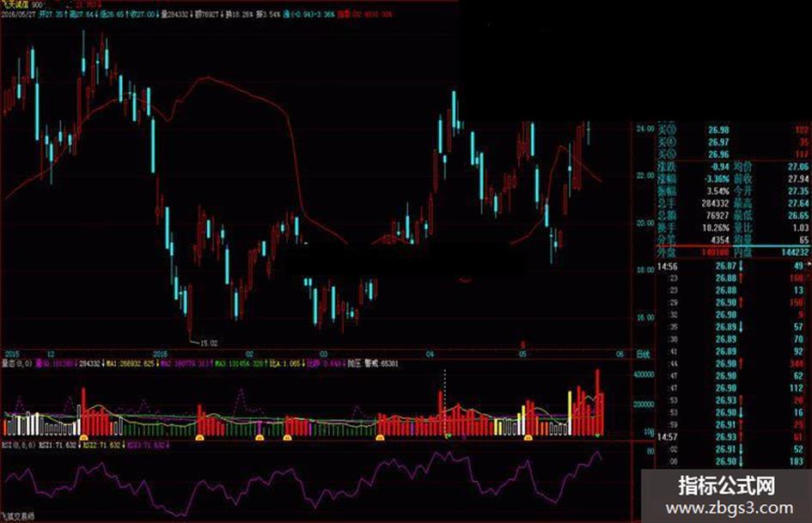Click the 均价 value 27.06

[x=798, y=167]
